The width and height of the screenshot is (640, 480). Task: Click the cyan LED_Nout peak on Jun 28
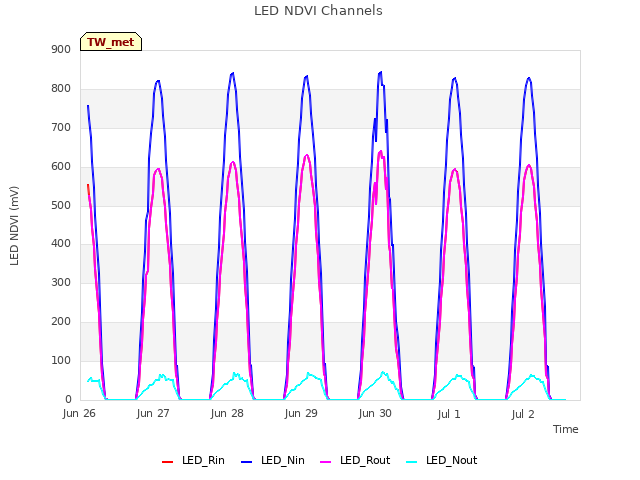coord(234,373)
